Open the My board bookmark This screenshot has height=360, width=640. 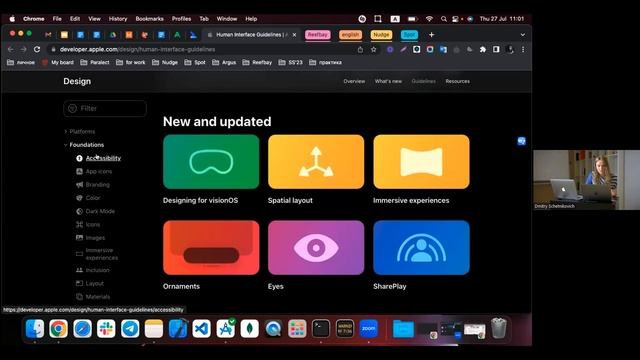tap(58, 62)
